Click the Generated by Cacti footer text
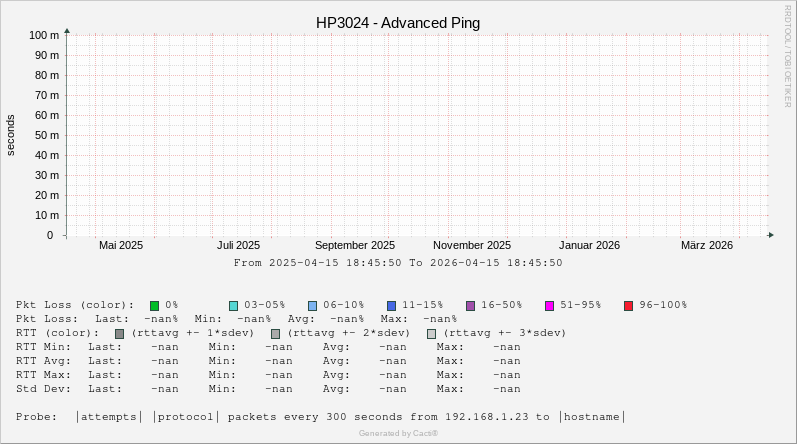The image size is (797, 444). pos(398,434)
